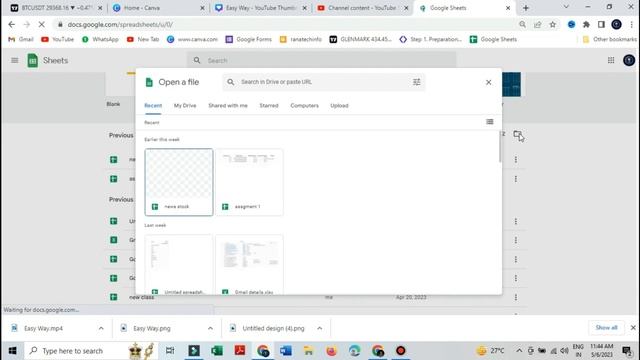Click the Sheets top search bar

[322, 60]
